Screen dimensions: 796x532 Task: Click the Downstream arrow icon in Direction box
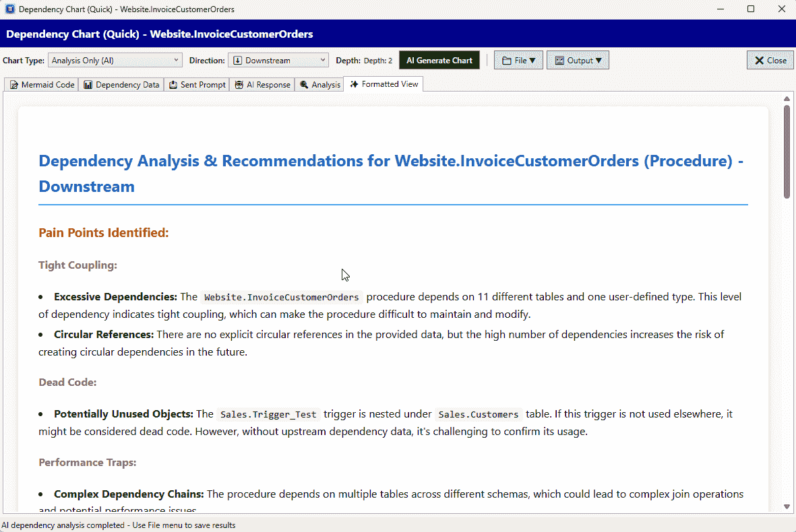pyautogui.click(x=237, y=61)
